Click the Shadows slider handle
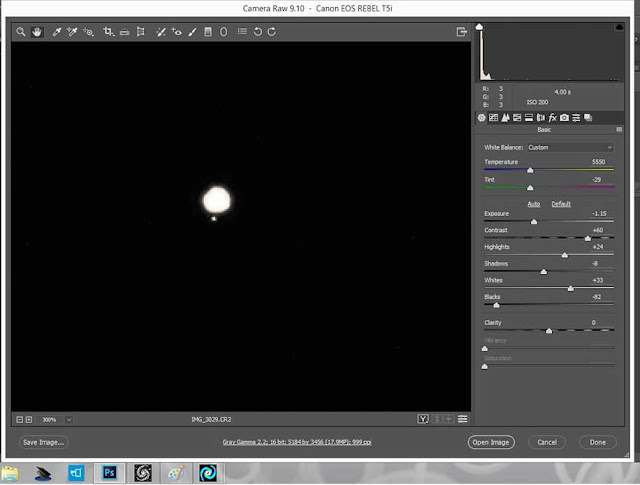 pos(544,271)
